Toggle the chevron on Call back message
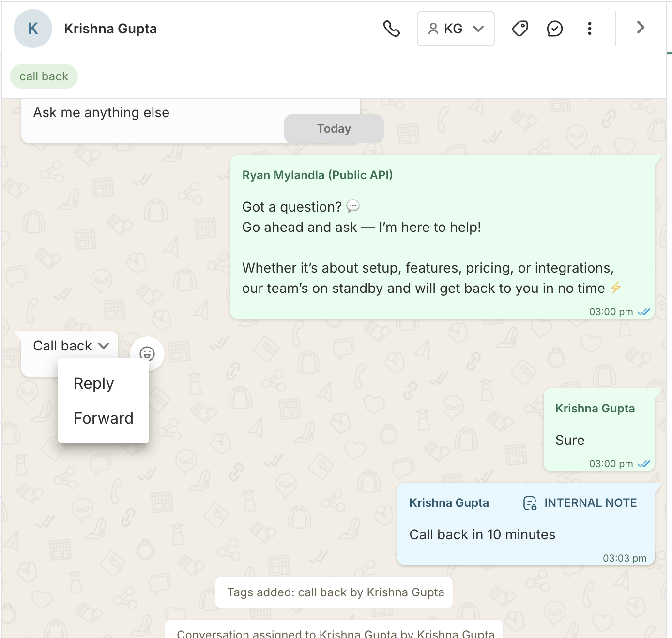This screenshot has width=672, height=638. 104,346
